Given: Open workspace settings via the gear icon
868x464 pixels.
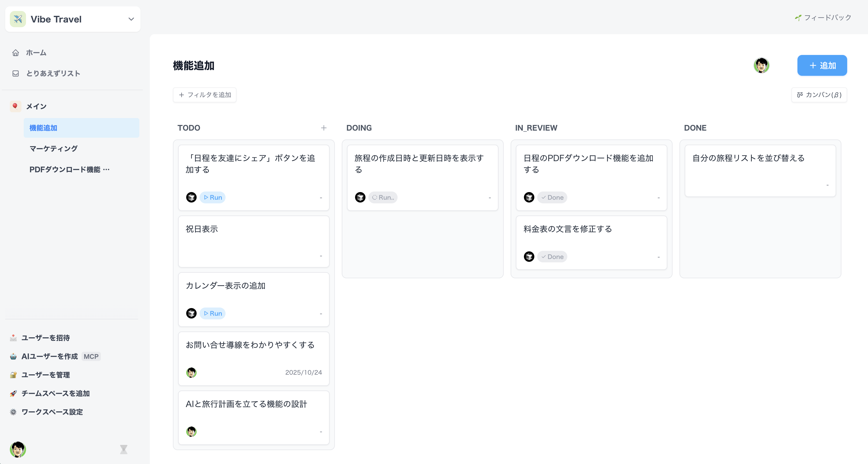Looking at the screenshot, I should (x=14, y=412).
